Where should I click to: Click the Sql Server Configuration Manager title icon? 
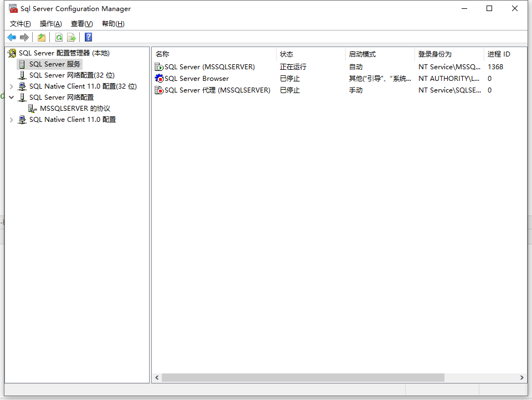[x=13, y=8]
